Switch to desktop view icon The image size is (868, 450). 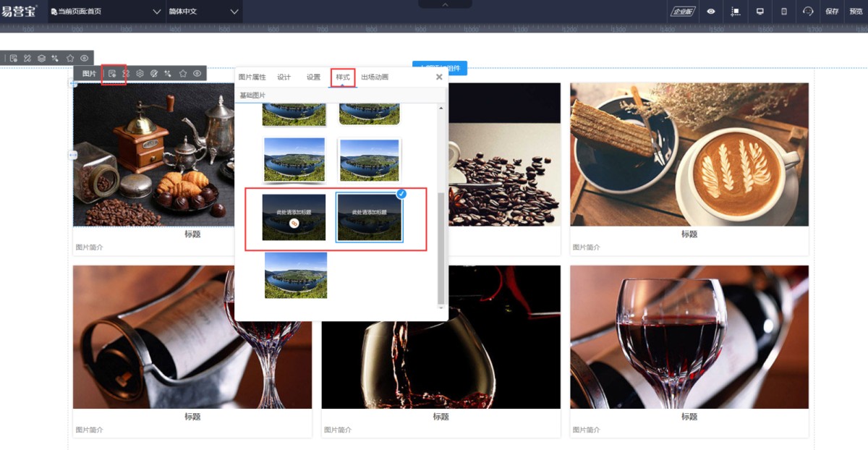pos(759,12)
